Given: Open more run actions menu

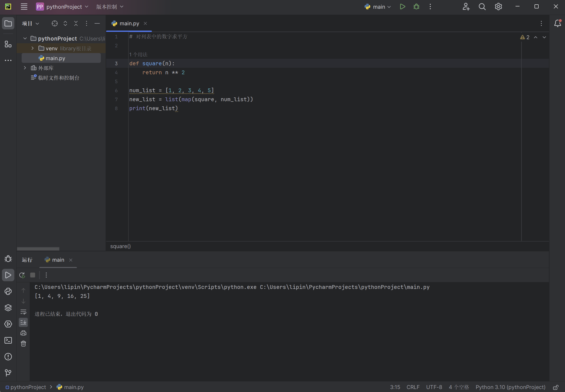Looking at the screenshot, I should (430, 7).
